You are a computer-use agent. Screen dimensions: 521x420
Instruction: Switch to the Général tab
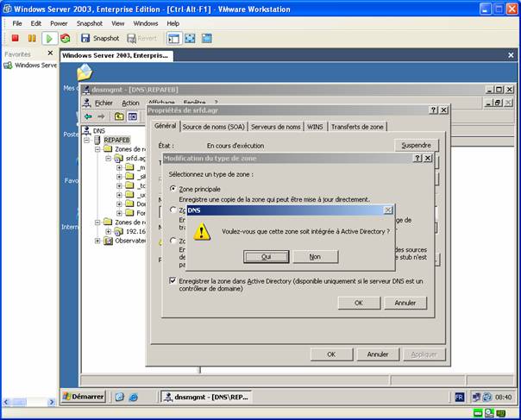pos(165,126)
